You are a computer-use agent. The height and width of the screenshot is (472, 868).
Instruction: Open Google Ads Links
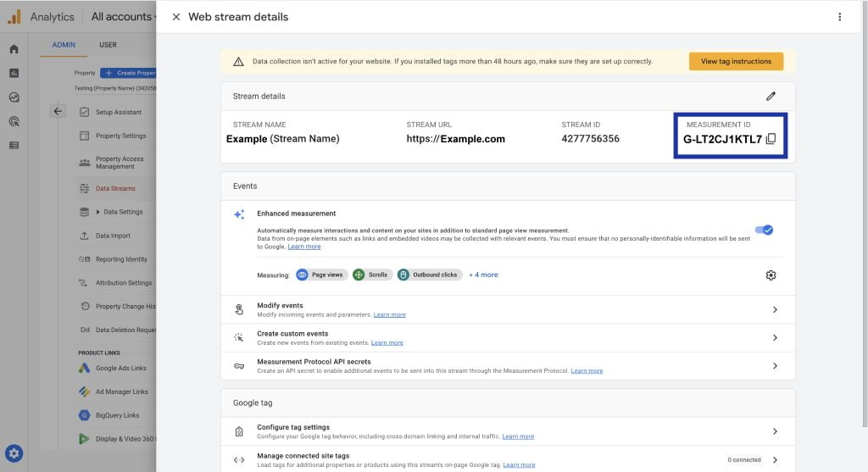120,368
